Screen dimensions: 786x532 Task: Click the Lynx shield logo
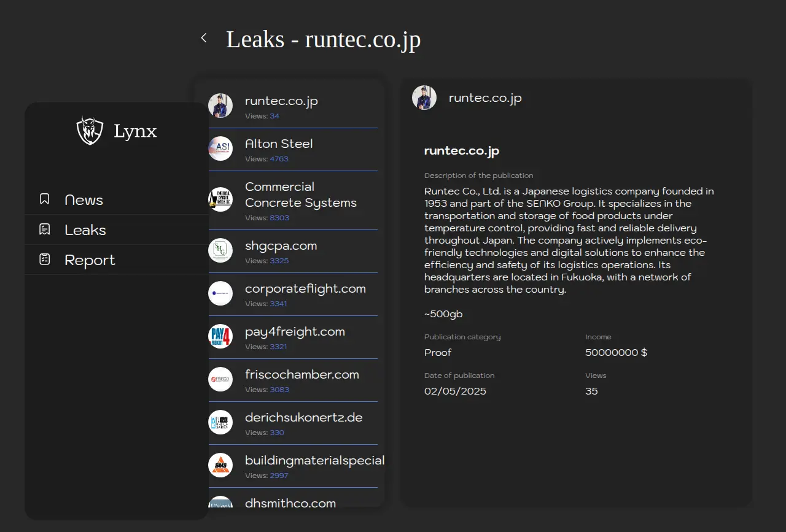click(x=90, y=131)
